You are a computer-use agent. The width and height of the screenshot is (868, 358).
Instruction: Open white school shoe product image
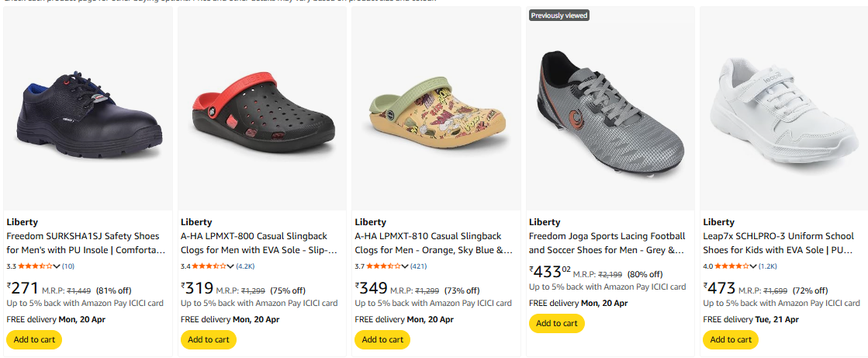coord(784,109)
